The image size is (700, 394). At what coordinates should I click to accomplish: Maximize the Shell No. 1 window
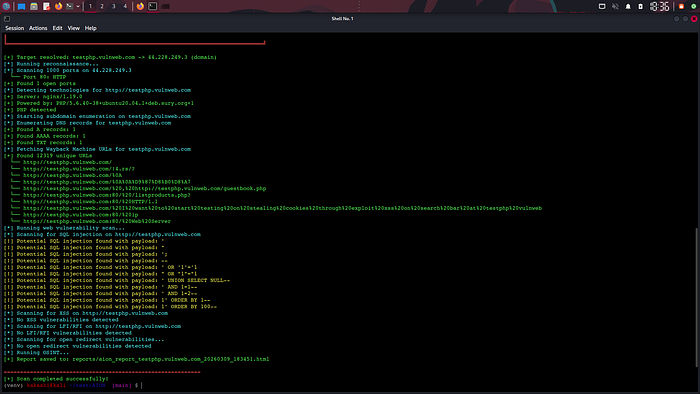[685, 19]
